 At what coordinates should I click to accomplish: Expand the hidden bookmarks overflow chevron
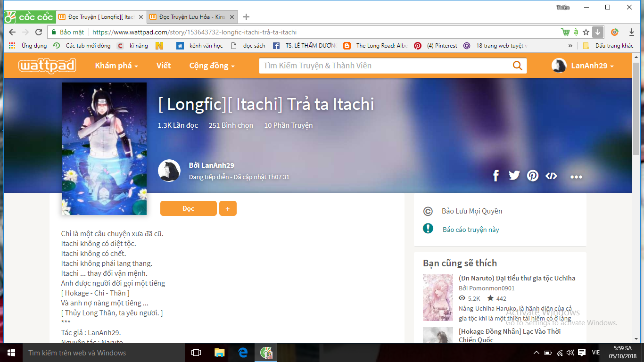pos(570,46)
